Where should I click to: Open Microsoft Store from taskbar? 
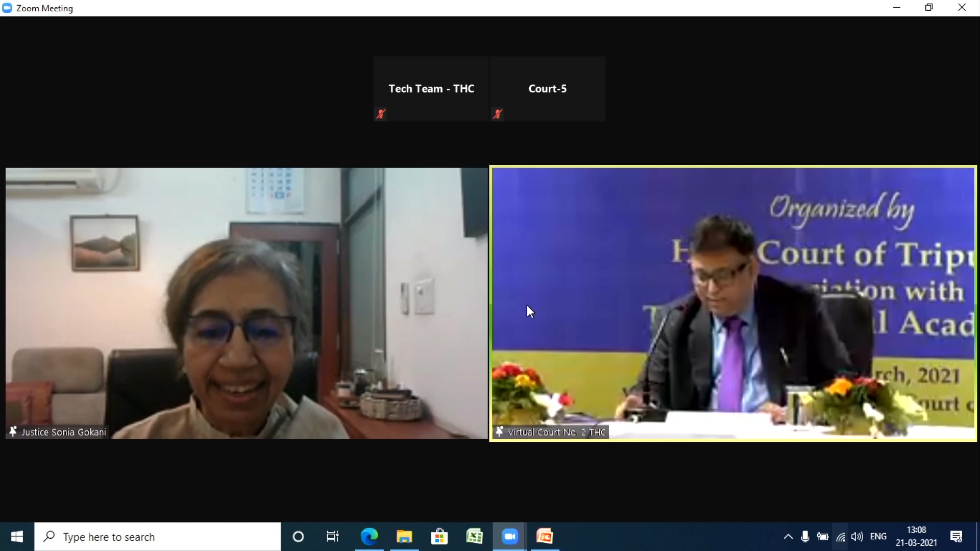(x=439, y=537)
